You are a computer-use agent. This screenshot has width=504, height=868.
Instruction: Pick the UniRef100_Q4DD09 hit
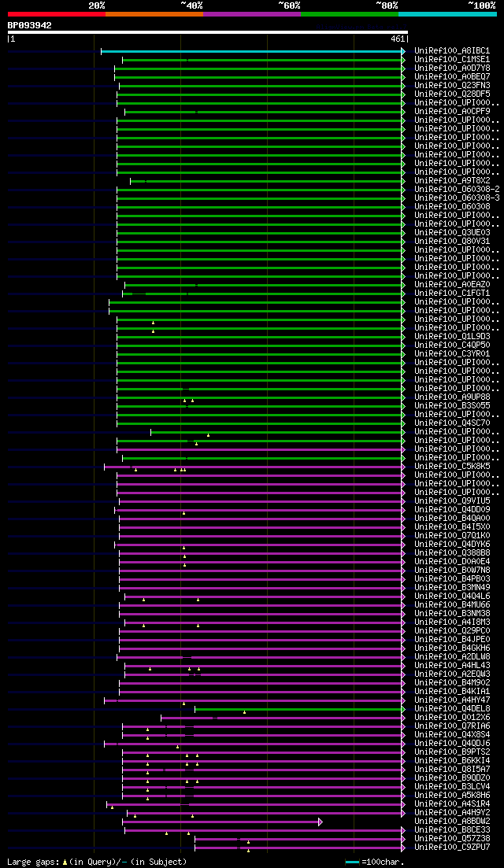[452, 510]
